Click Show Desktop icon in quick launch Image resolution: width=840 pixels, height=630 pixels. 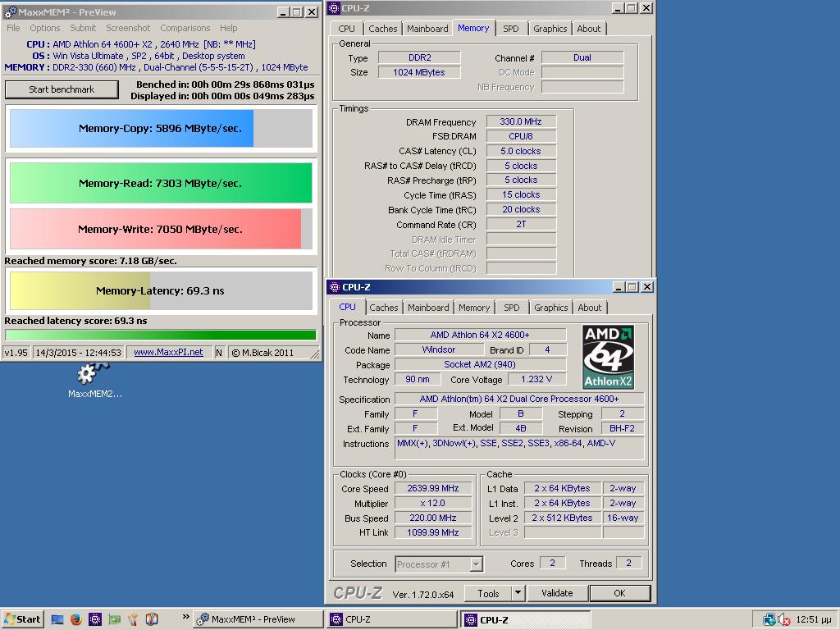[x=57, y=619]
